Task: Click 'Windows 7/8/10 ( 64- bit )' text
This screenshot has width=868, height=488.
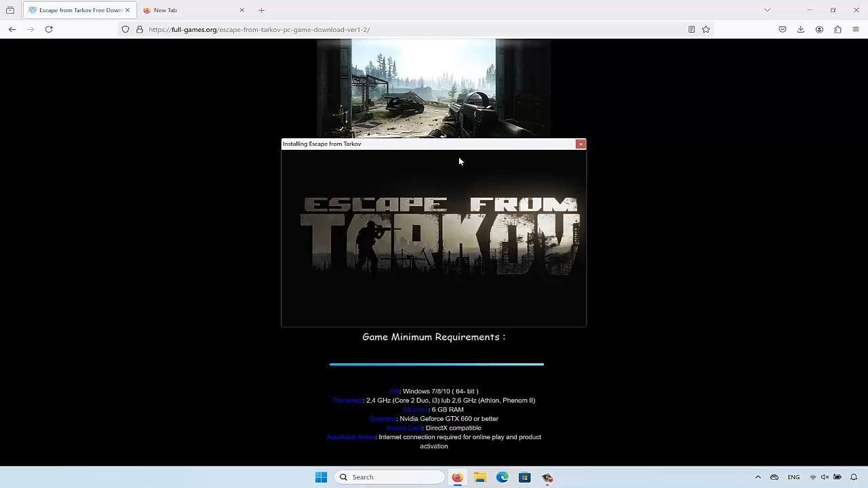Action: [440, 391]
